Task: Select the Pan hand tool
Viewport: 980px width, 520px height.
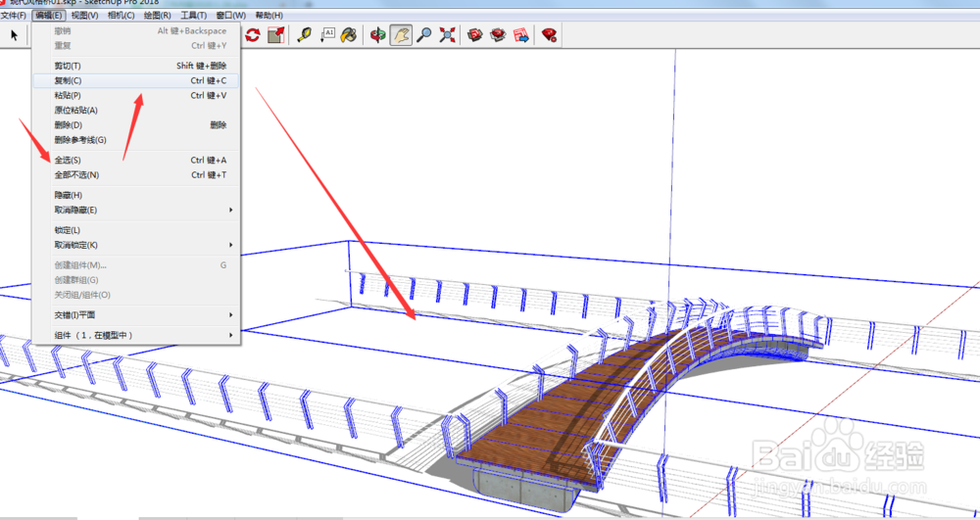Action: (401, 35)
